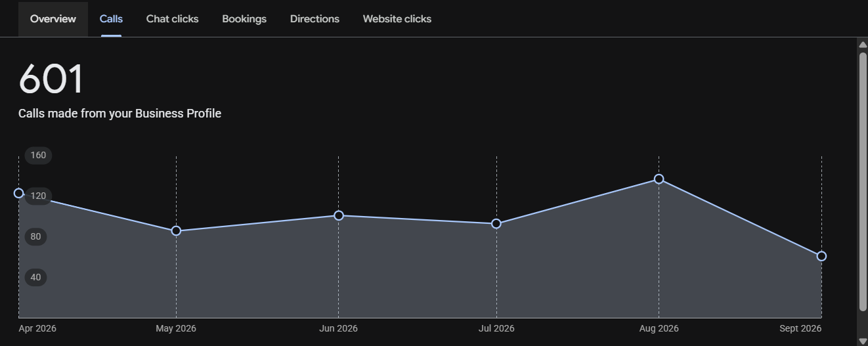868x346 pixels.
Task: Click the Jun 2026 data point
Action: click(339, 215)
